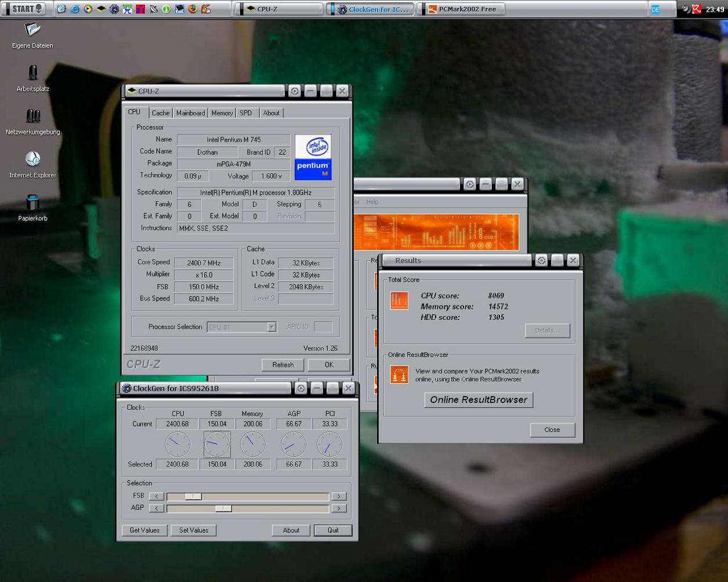Screen dimensions: 728x582
Task: Open the Start menu
Action: pyautogui.click(x=25, y=9)
